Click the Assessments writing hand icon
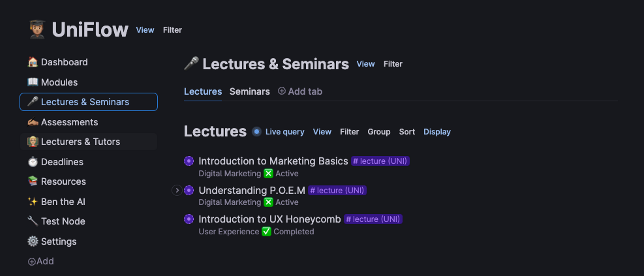644x276 pixels. coord(33,122)
